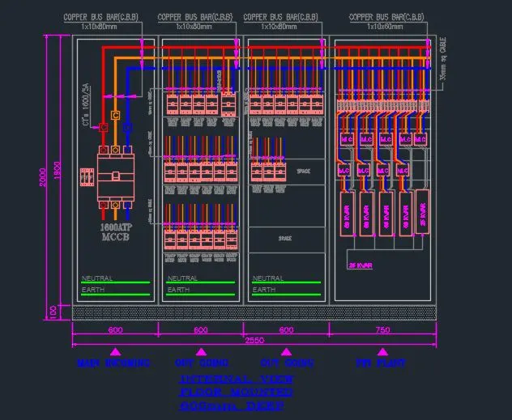
Task: Select the FLOOR MOUNTED title text
Action: pyautogui.click(x=236, y=392)
